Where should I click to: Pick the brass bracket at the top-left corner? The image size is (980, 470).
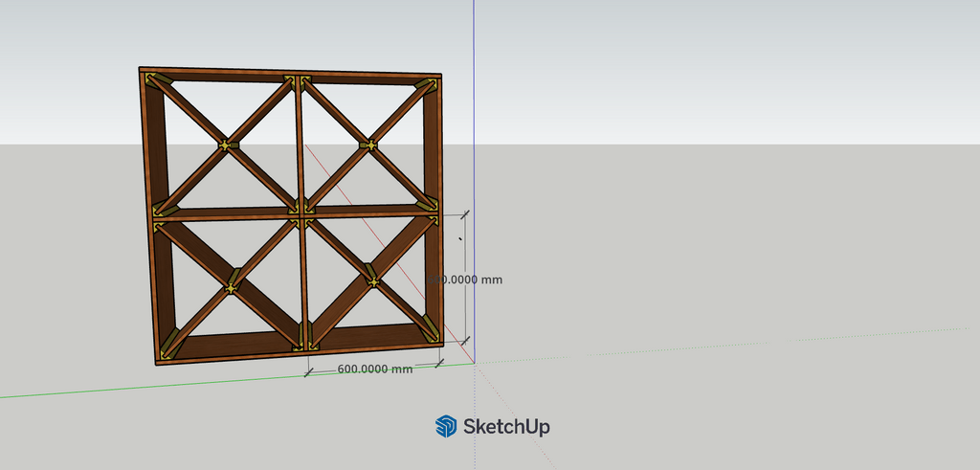tap(158, 81)
